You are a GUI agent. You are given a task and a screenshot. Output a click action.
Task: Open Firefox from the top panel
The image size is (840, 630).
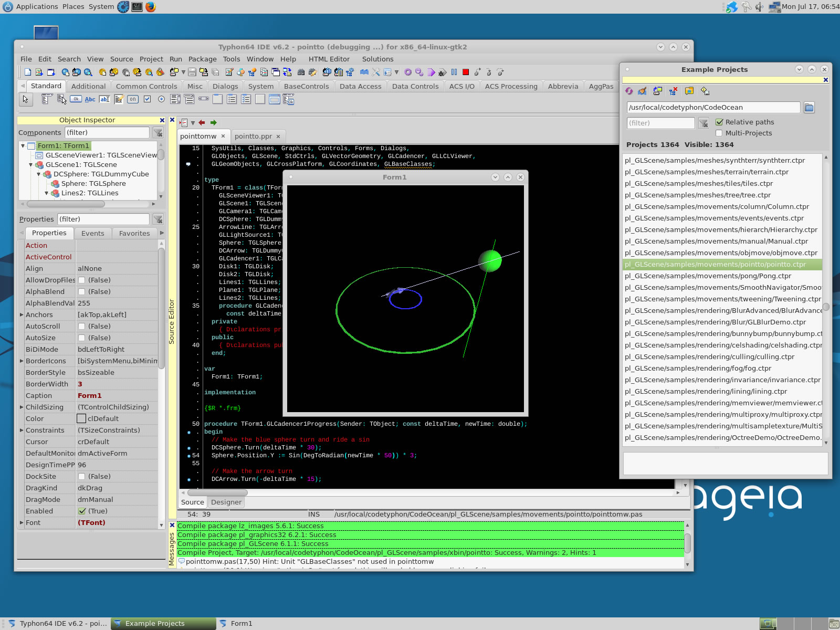pyautogui.click(x=151, y=7)
